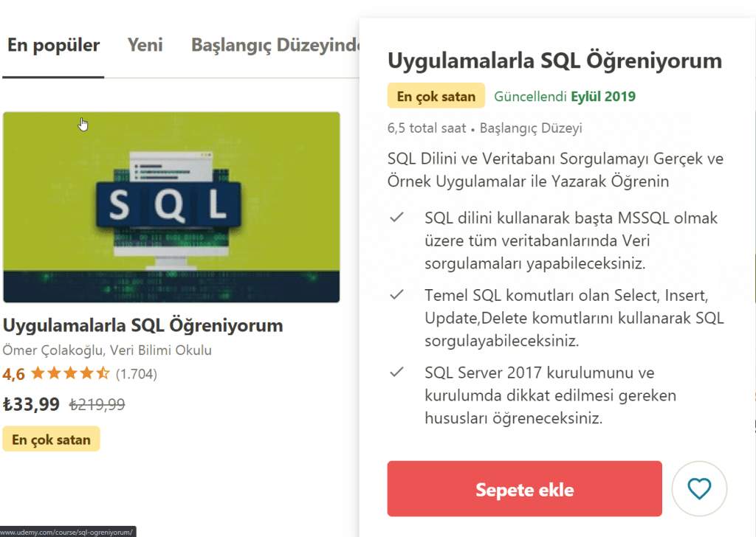Click checkmark icon beside Temel SQL komutları
This screenshot has height=537, width=756.
pyautogui.click(x=397, y=294)
